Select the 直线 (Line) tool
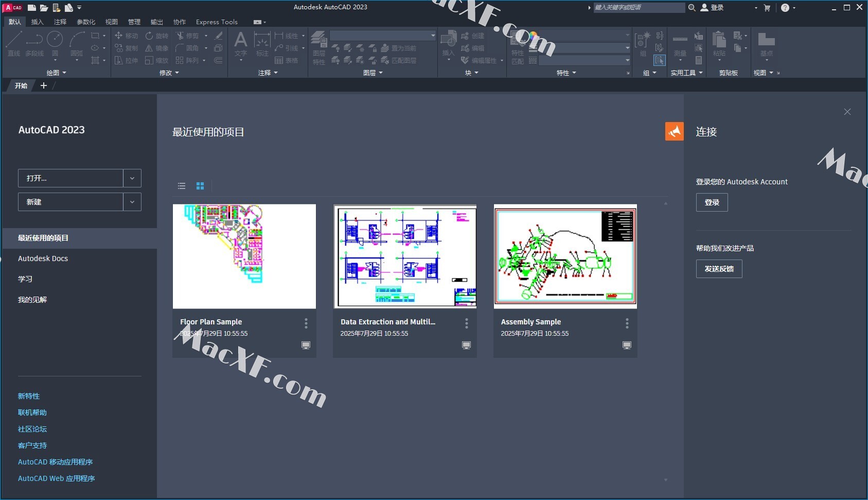 (x=14, y=44)
